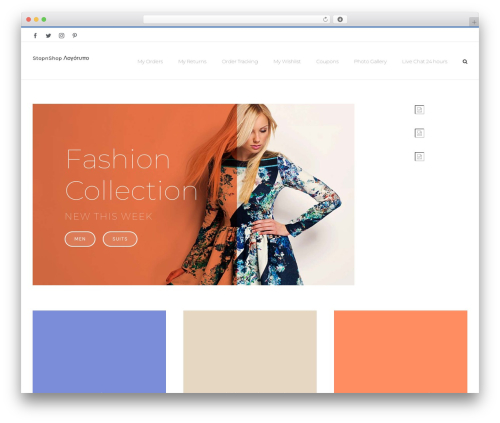Screen dimensions: 500x423
Task: Open the Pinterest social icon
Action: click(75, 36)
